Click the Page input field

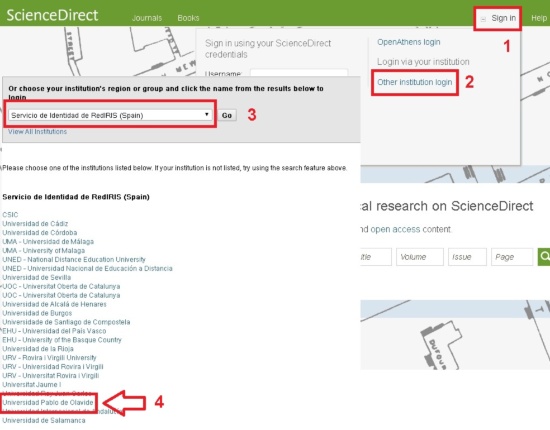(x=512, y=257)
